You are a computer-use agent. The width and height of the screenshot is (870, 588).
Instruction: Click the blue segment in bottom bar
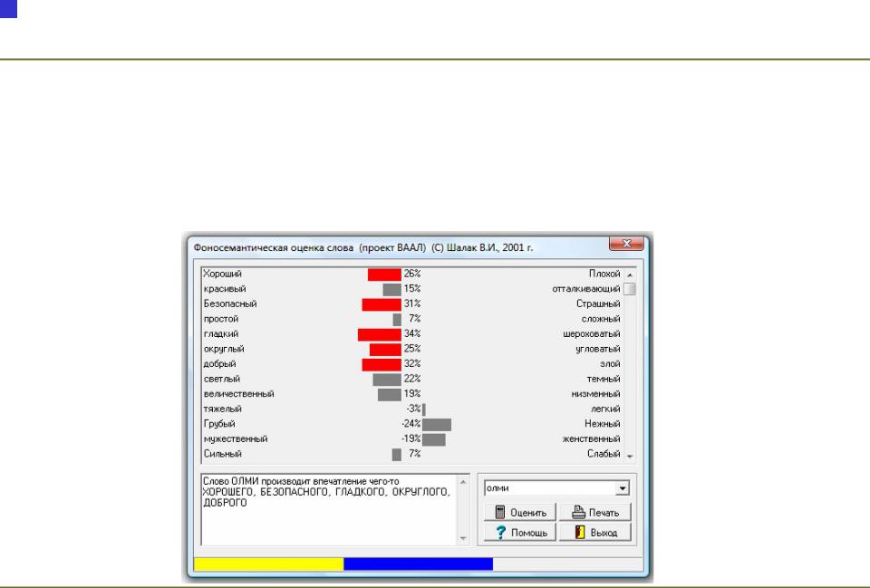419,564
